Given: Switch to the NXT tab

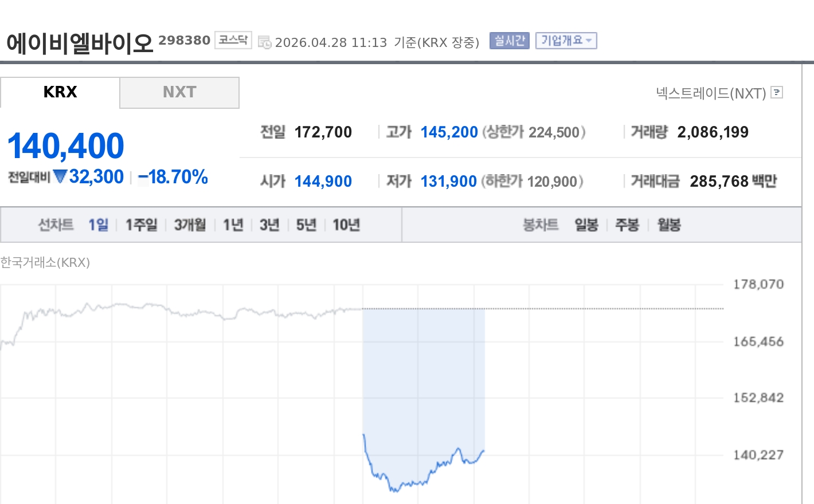Looking at the screenshot, I should coord(179,92).
